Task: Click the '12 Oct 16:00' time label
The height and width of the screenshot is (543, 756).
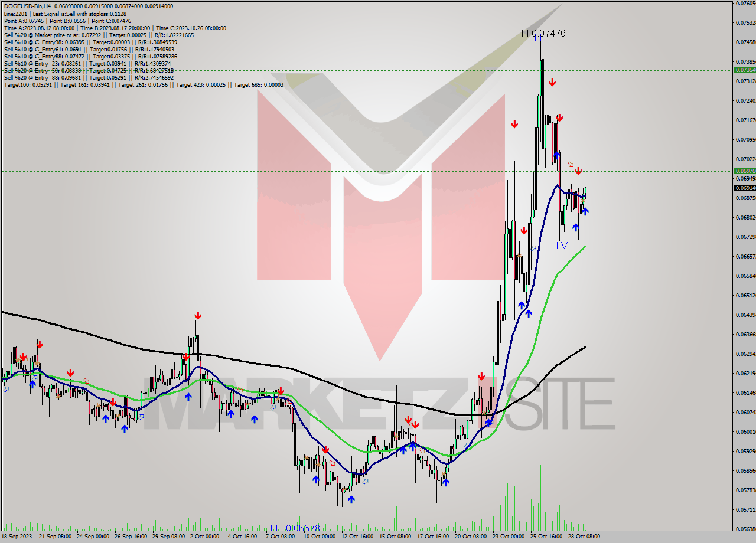Action: pyautogui.click(x=357, y=537)
